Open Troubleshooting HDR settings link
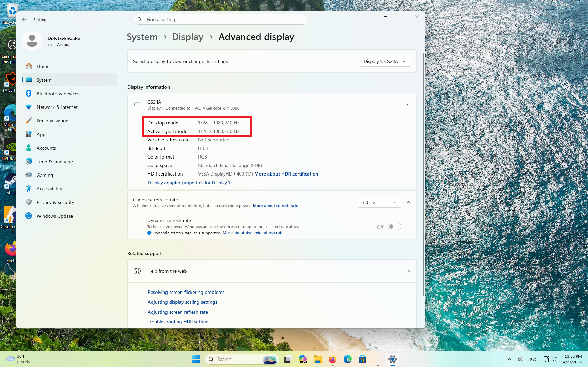 (179, 322)
